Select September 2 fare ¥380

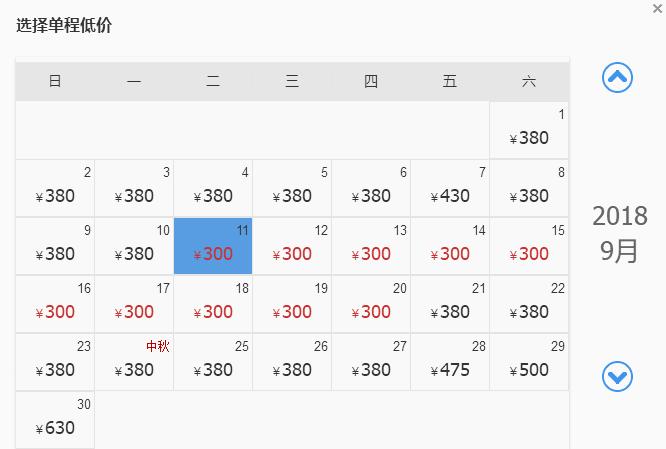point(55,188)
